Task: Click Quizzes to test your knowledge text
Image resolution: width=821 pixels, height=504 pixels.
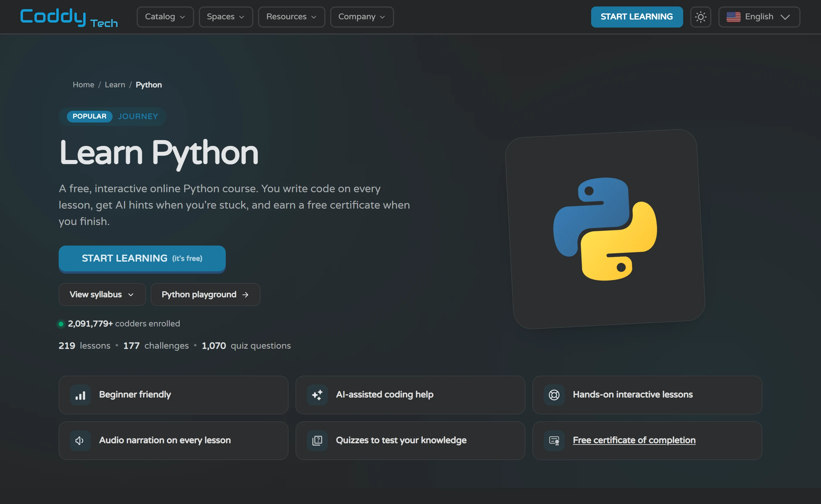Action: tap(401, 440)
